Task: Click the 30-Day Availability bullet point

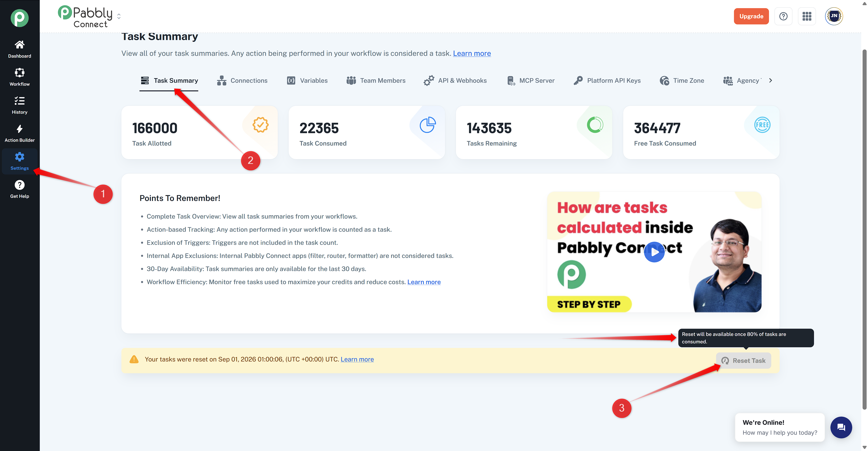Action: pos(256,269)
